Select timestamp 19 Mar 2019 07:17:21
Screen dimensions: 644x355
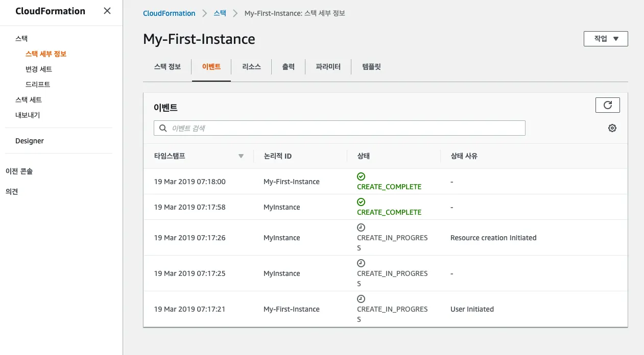point(190,309)
